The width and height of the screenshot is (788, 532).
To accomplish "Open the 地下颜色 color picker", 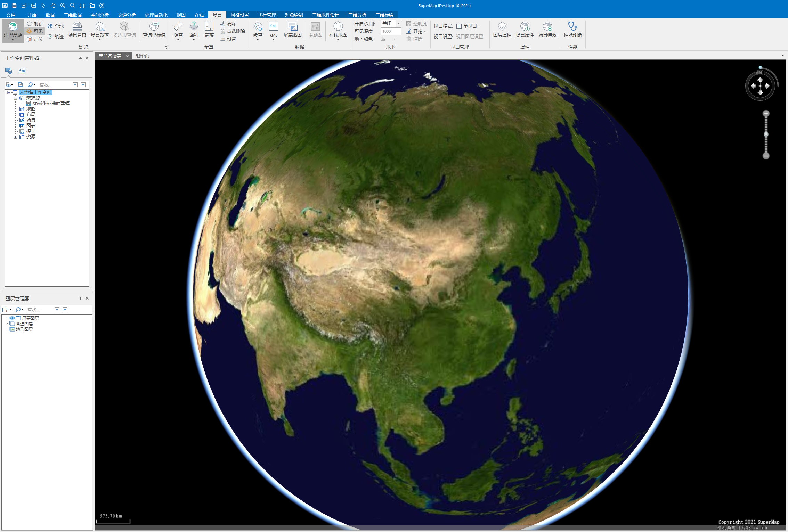I will coord(394,39).
